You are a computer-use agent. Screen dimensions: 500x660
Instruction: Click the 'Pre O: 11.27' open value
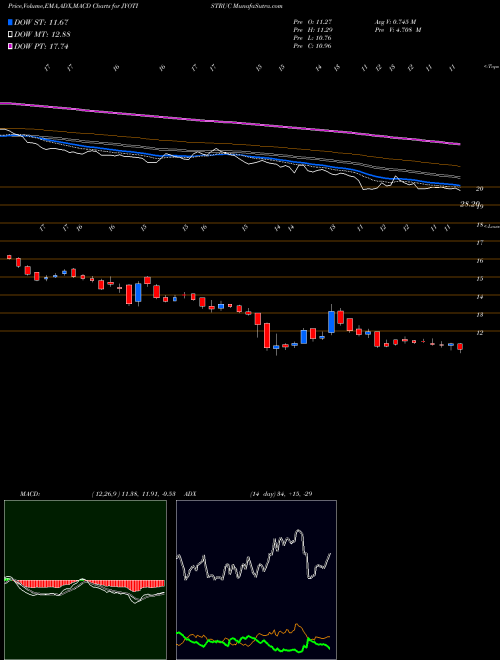point(313,22)
